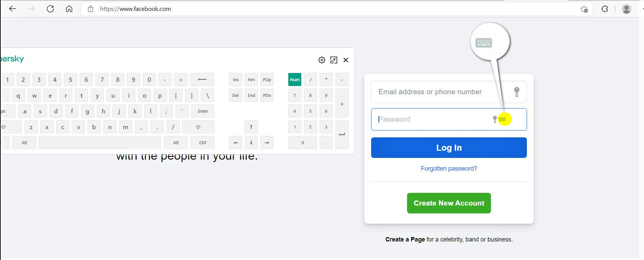Click the Enter key on the virtual keyboard

(203, 111)
